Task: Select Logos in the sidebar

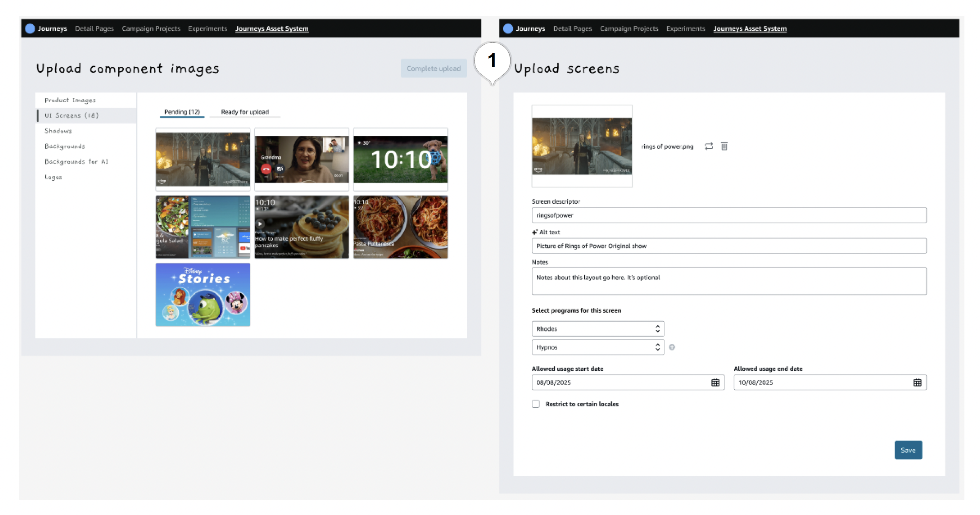Action: pyautogui.click(x=86, y=177)
